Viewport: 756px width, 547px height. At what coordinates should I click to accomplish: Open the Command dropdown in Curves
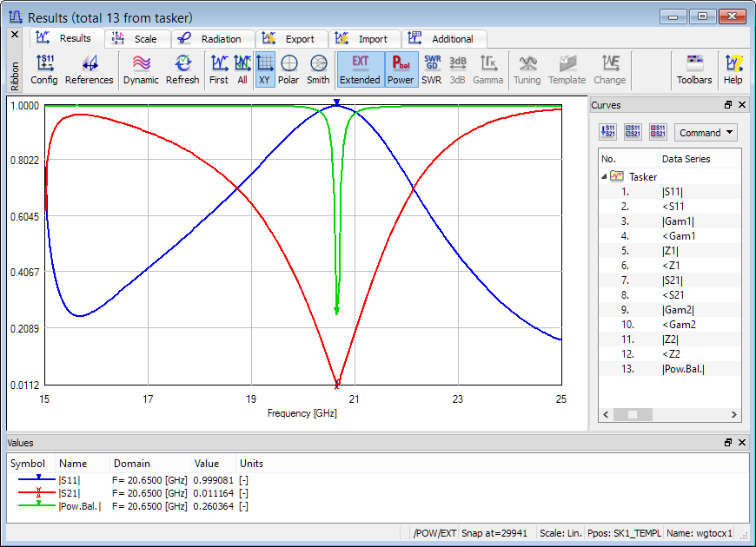point(706,133)
